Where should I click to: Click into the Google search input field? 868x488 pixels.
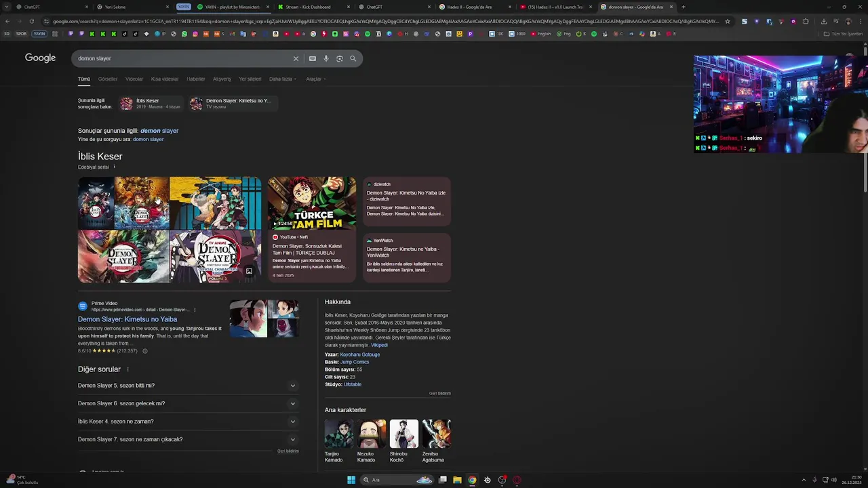click(183, 58)
